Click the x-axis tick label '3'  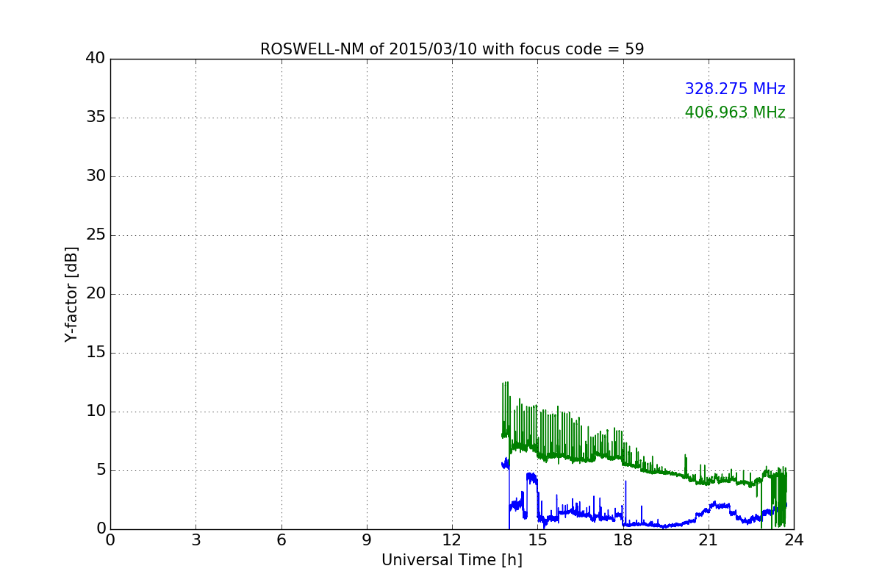pos(196,540)
